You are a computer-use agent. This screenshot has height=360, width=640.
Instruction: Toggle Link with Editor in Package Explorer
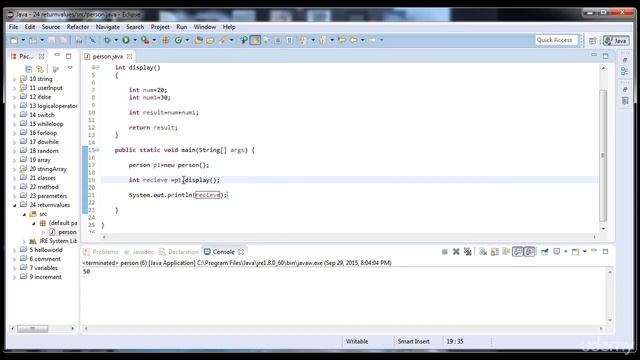pos(40,69)
